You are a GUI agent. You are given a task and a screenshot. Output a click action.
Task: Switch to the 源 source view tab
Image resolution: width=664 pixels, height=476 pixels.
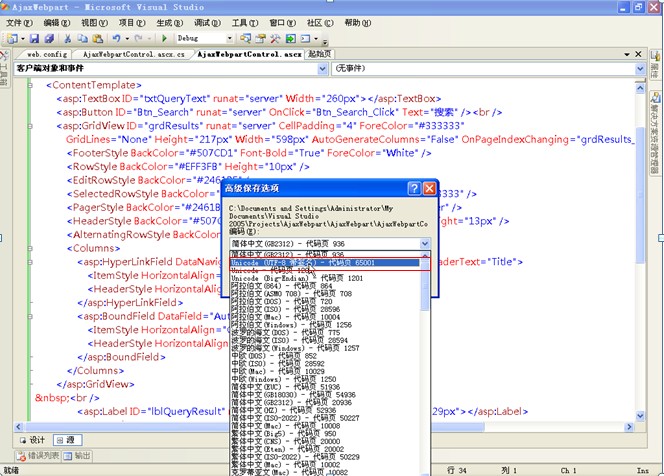point(67,440)
